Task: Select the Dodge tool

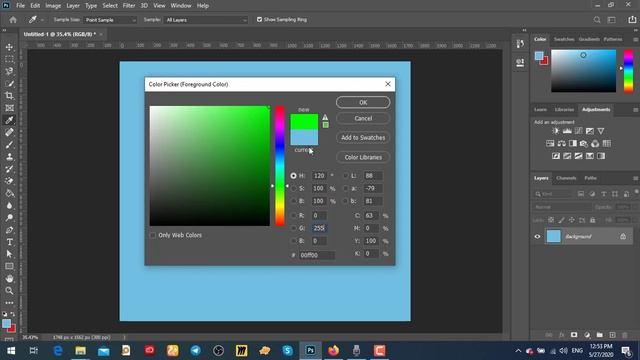Action: click(9, 218)
